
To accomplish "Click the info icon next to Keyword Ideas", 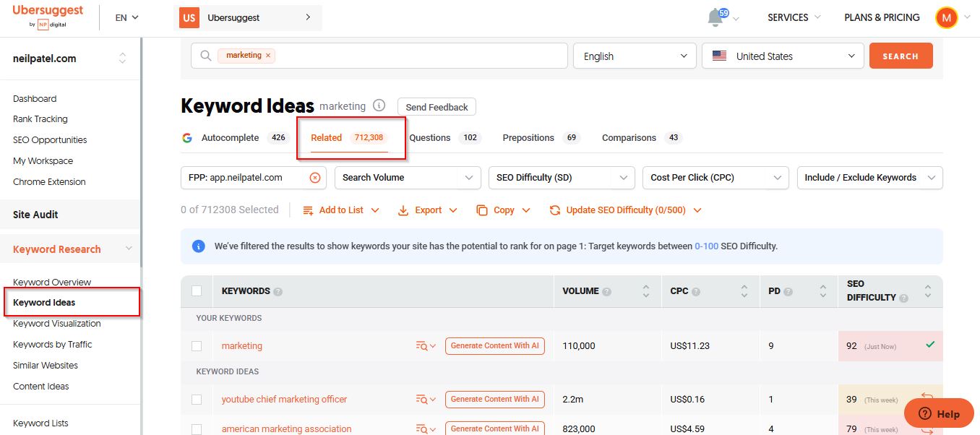I will pos(379,105).
